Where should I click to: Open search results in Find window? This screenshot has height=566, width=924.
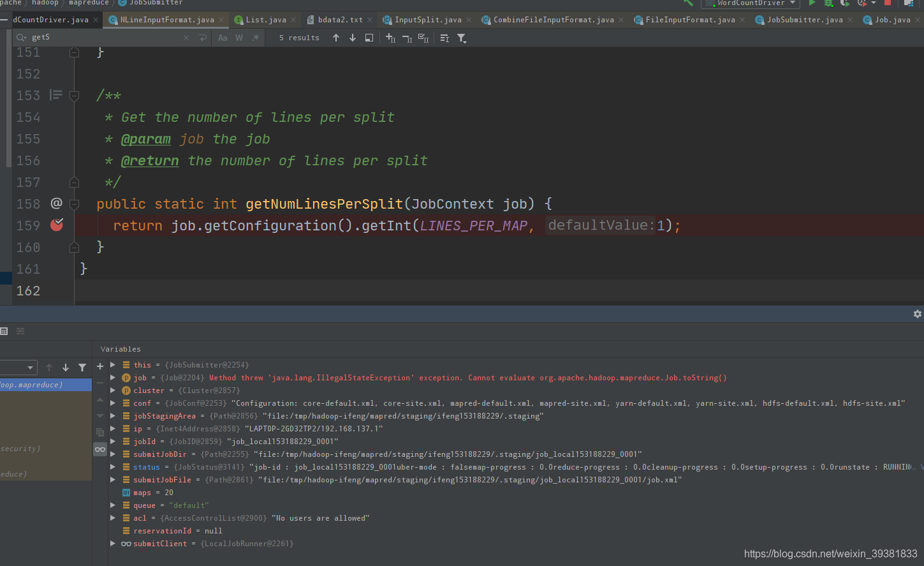(x=369, y=38)
